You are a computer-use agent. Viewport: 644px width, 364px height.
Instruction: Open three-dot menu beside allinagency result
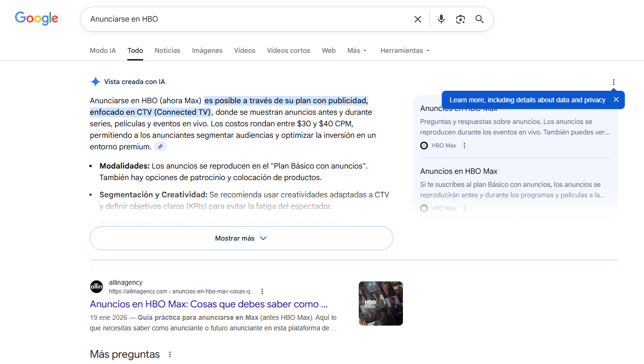tap(262, 291)
